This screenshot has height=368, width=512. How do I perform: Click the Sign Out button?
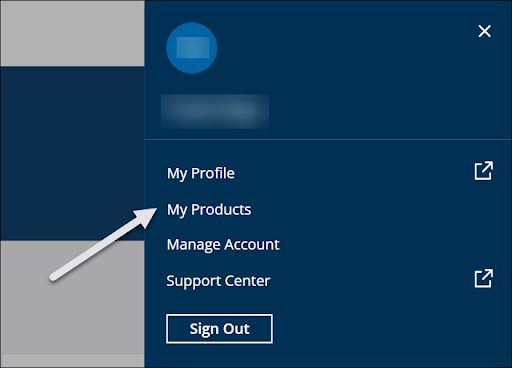click(x=219, y=329)
